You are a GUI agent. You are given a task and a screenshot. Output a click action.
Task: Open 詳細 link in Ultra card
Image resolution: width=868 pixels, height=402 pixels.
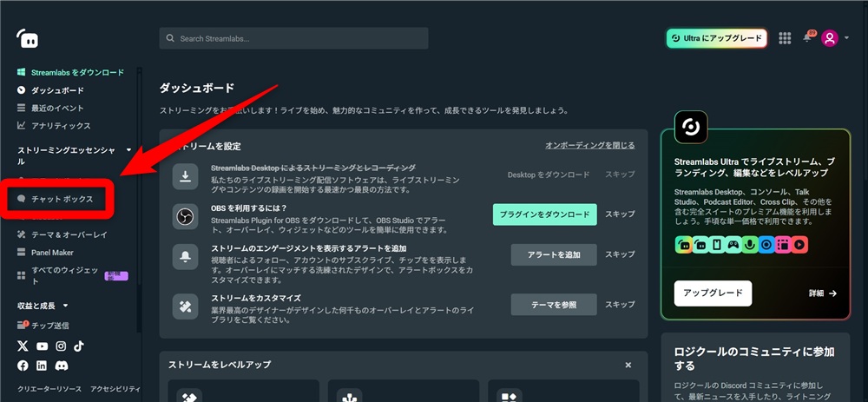coord(823,293)
